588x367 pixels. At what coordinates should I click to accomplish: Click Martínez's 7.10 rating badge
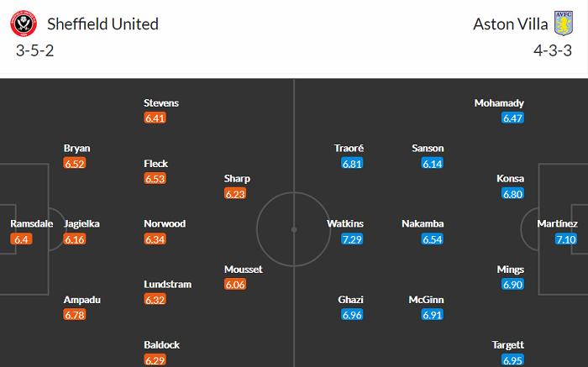point(566,239)
